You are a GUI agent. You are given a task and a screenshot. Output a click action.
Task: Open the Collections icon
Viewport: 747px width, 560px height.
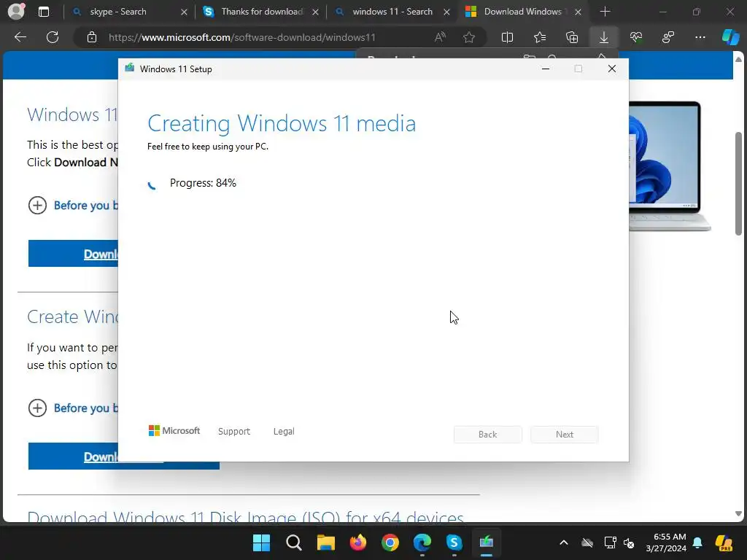[572, 37]
